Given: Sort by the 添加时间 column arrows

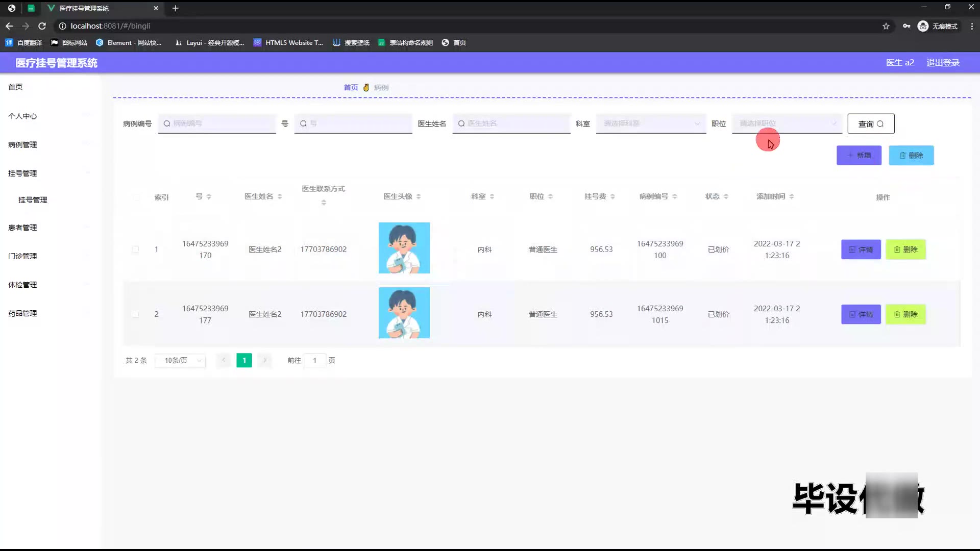Looking at the screenshot, I should (x=792, y=196).
